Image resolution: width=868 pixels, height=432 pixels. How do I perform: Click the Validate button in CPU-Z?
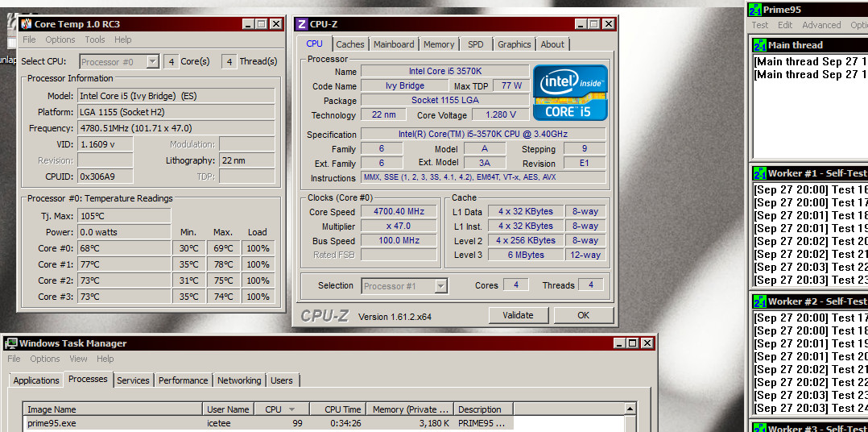click(x=518, y=315)
